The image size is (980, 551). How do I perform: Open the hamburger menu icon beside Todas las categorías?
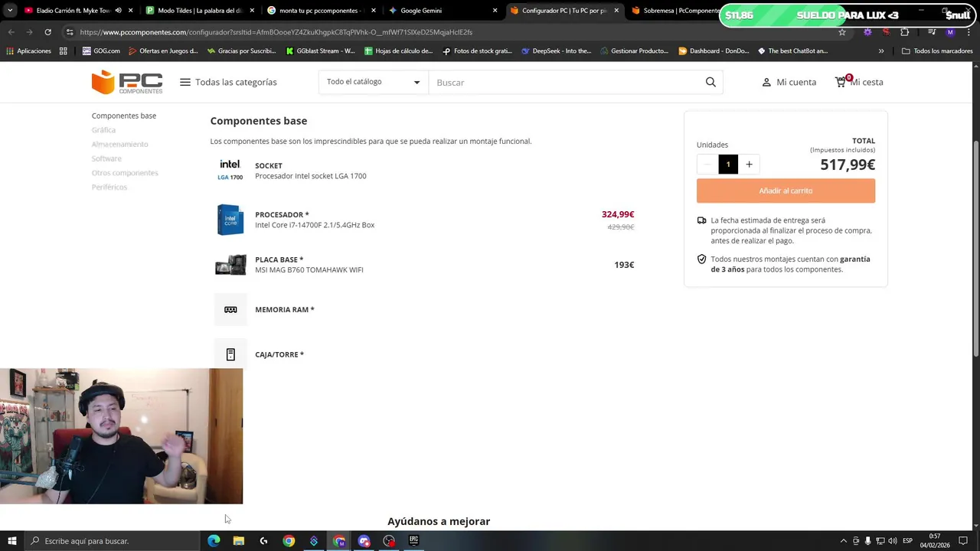point(185,82)
